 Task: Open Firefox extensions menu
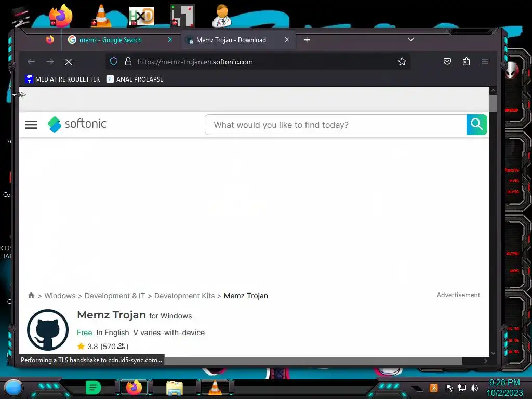coord(466,61)
